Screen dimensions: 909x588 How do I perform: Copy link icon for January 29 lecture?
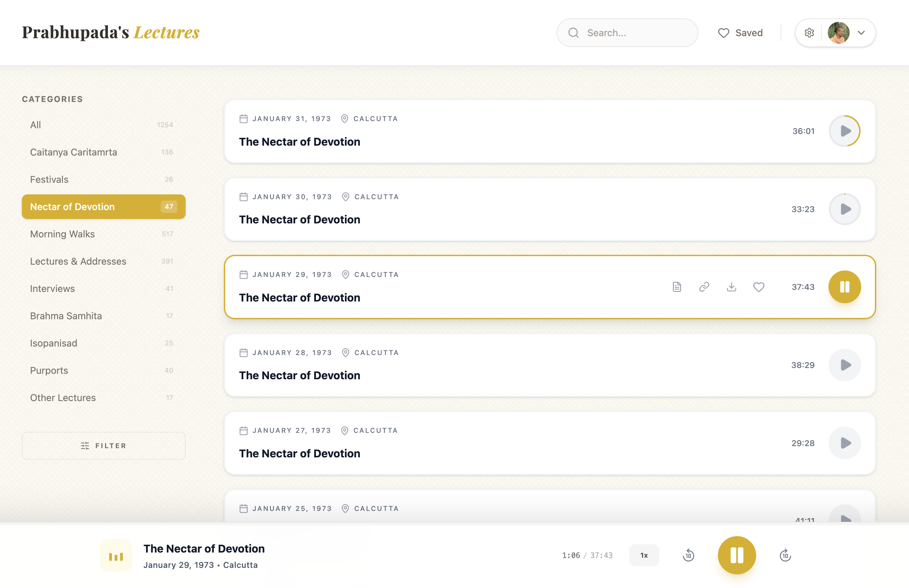tap(704, 287)
